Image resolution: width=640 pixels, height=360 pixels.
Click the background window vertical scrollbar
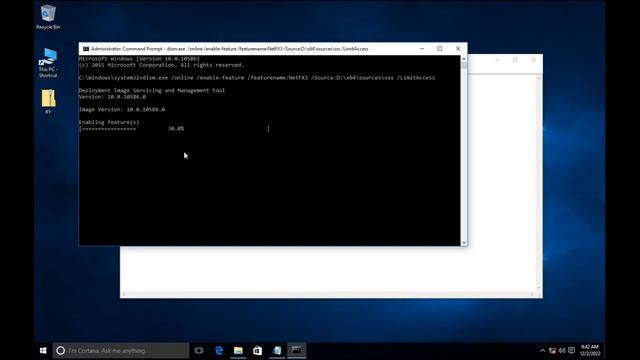point(539,182)
